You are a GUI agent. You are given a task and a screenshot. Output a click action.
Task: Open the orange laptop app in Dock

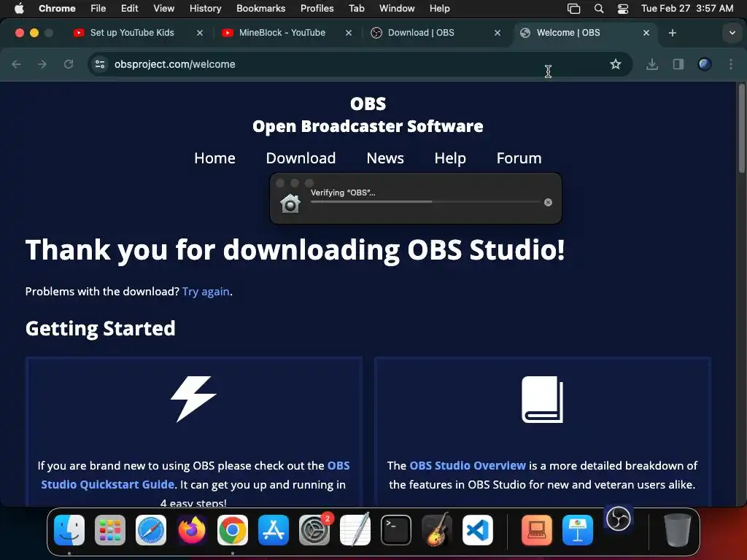click(x=537, y=530)
